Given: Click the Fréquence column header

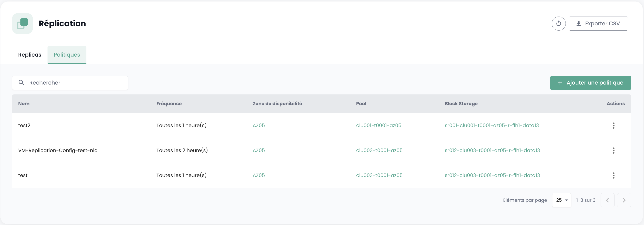Looking at the screenshot, I should coord(169,104).
